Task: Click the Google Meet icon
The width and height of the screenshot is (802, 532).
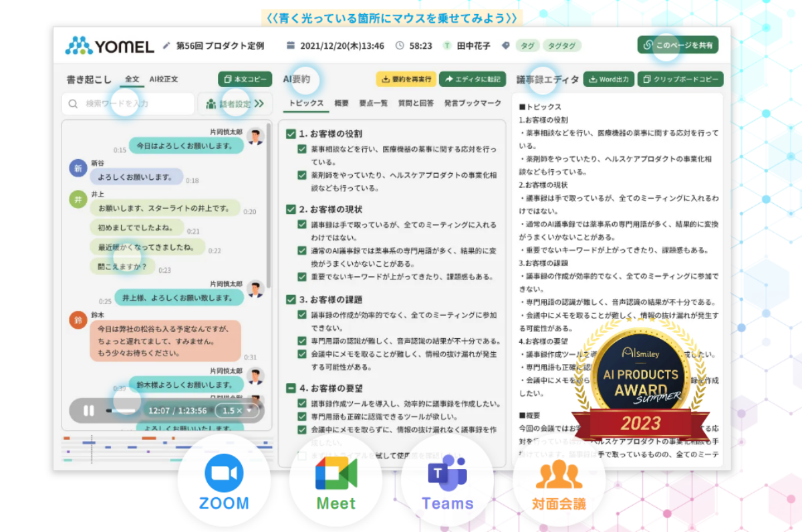Action: pos(336,474)
